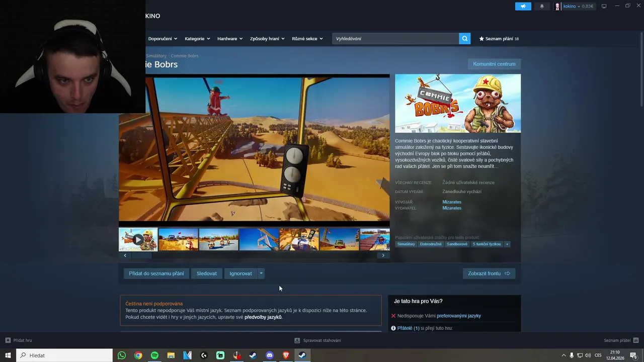The height and width of the screenshot is (362, 644).
Task: Select the S funkční fyzikou tag
Action: pos(487,244)
